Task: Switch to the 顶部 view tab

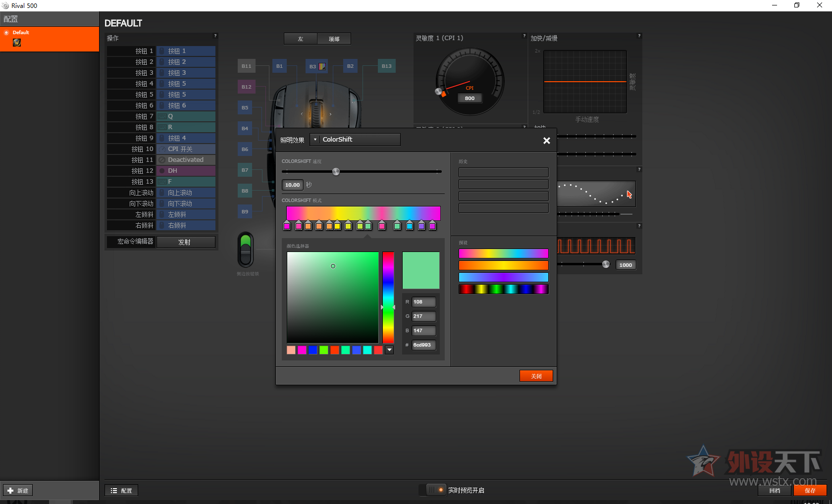Action: (334, 39)
